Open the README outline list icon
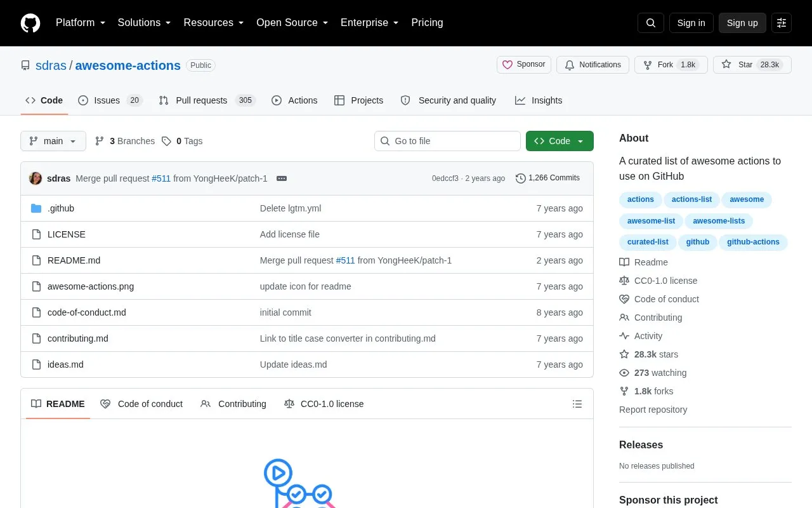 (577, 404)
